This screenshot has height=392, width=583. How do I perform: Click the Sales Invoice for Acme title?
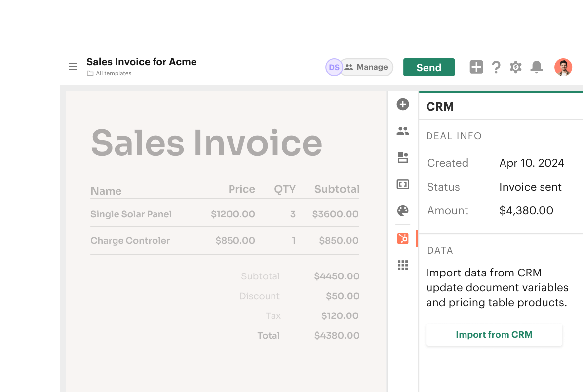pos(142,62)
